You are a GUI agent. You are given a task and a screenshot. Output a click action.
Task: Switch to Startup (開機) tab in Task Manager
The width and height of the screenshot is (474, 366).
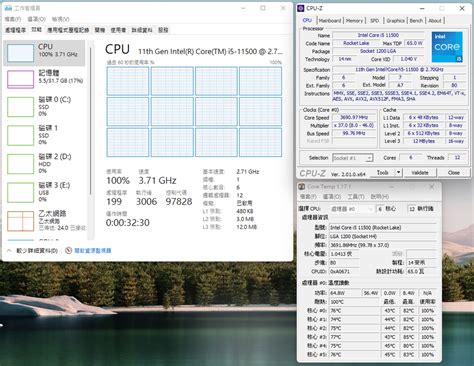coord(100,30)
